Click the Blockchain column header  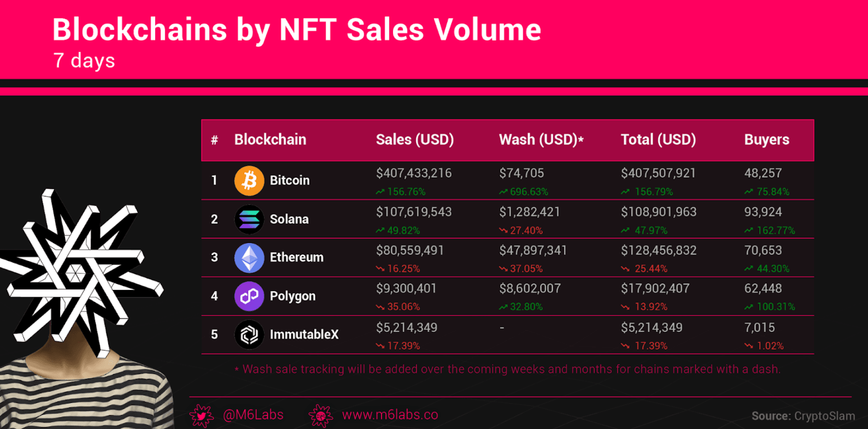pyautogui.click(x=270, y=139)
